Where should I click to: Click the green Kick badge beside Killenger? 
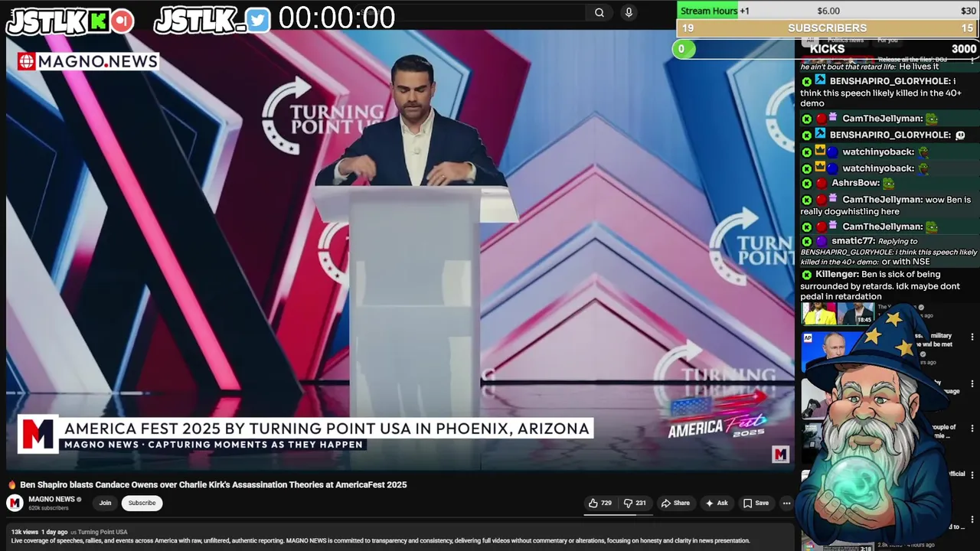coord(806,275)
